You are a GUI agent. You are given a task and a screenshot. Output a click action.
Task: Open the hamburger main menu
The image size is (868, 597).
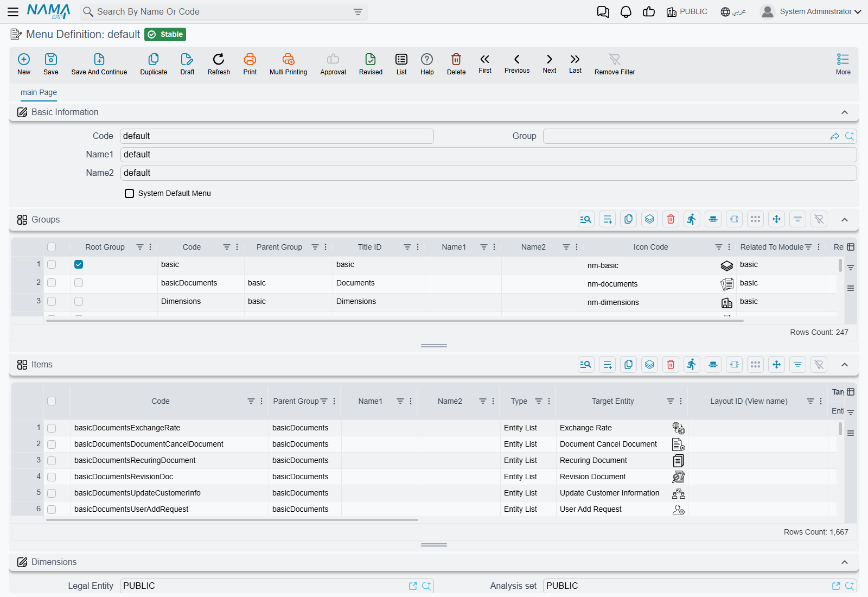tap(13, 11)
